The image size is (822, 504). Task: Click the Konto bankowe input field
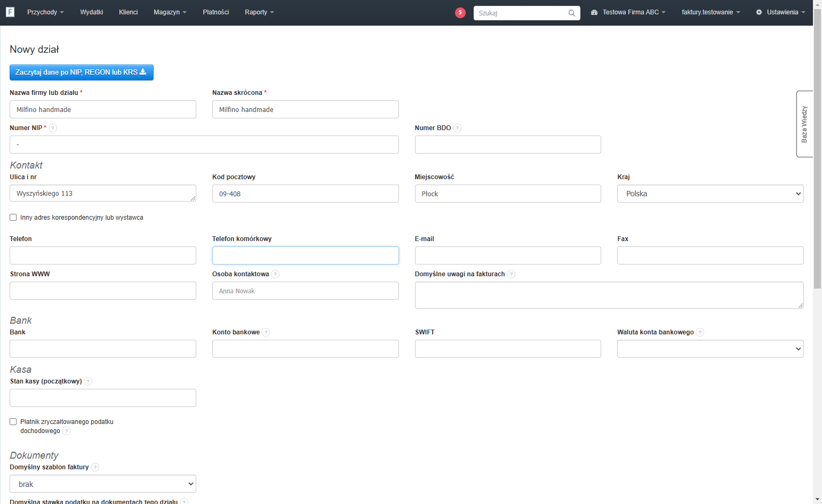(x=306, y=349)
